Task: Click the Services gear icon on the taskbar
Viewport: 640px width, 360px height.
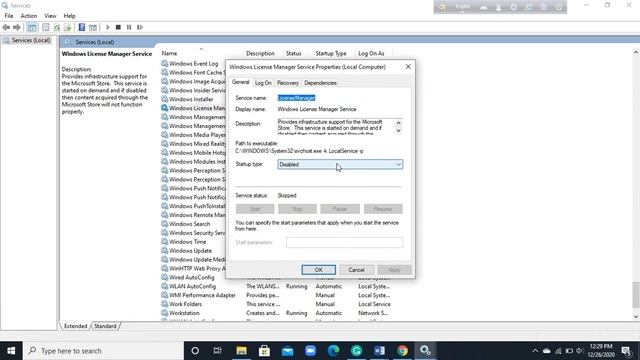Action: [425, 351]
